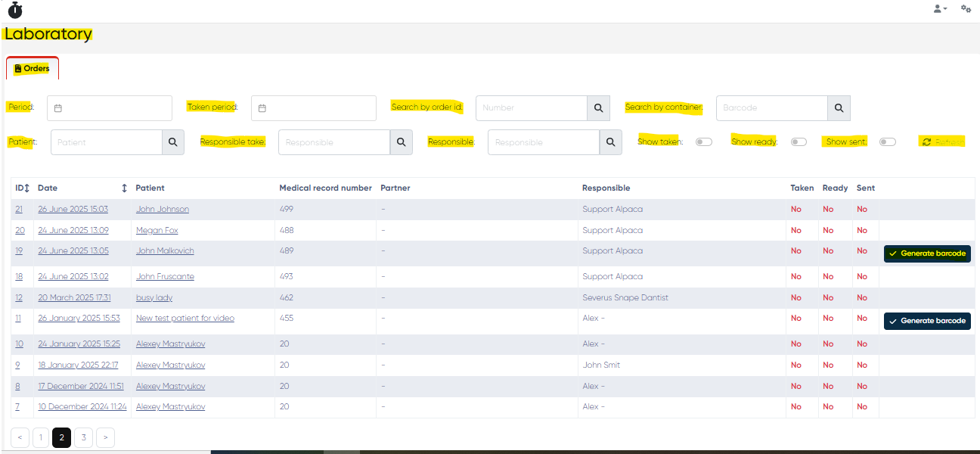Click search icon for container barcode
Image resolution: width=980 pixels, height=454 pixels.
pos(839,108)
